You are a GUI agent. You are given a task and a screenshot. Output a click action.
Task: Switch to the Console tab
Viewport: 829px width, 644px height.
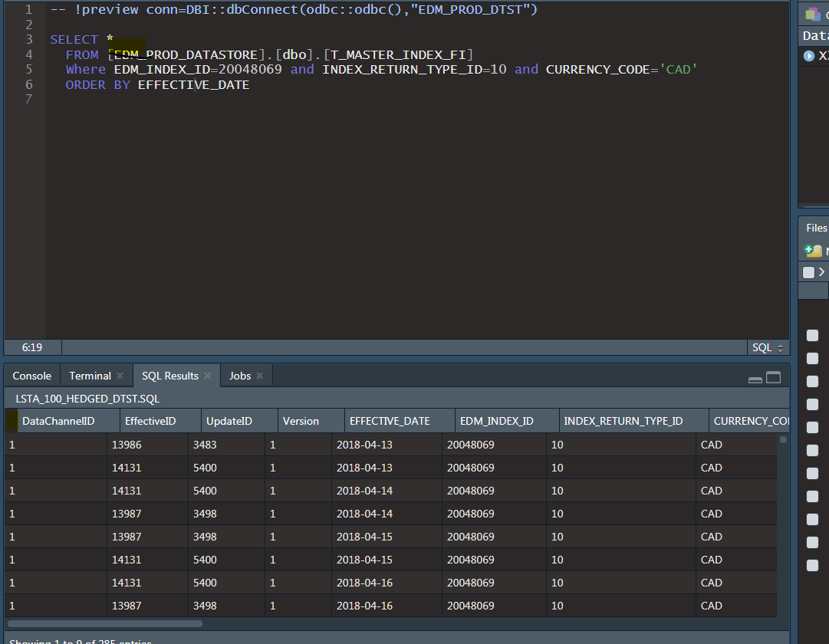(x=31, y=376)
